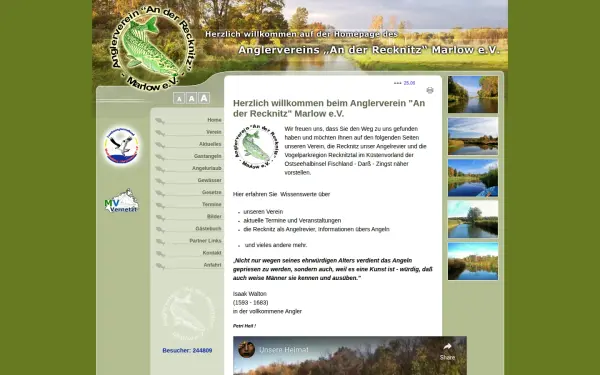Click the round eagle association logo in sidebar
600x375 pixels.
[122, 145]
